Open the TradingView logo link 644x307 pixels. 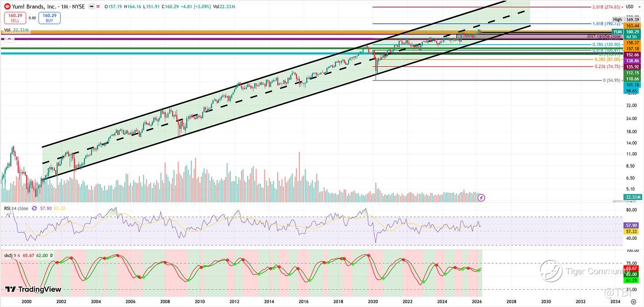pos(33,289)
